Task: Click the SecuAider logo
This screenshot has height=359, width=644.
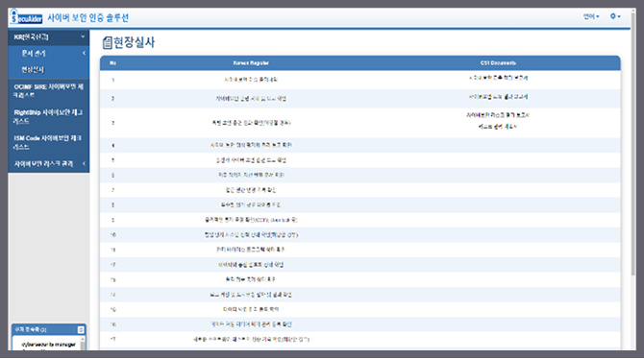Action: coord(26,17)
